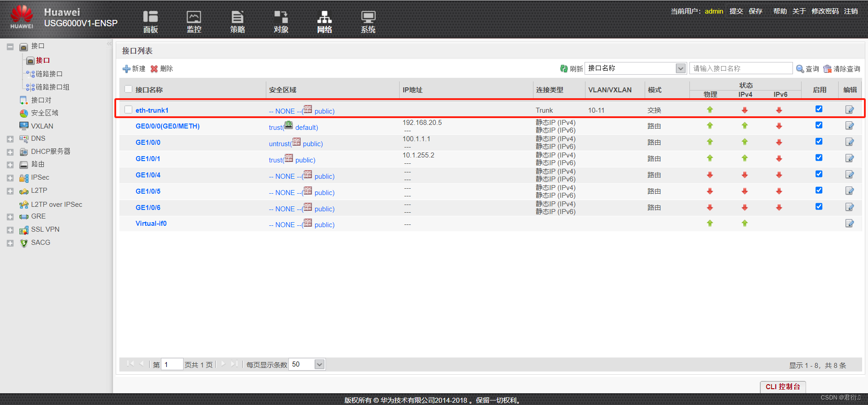Click the edit icon for GE1/0/5

click(x=849, y=191)
